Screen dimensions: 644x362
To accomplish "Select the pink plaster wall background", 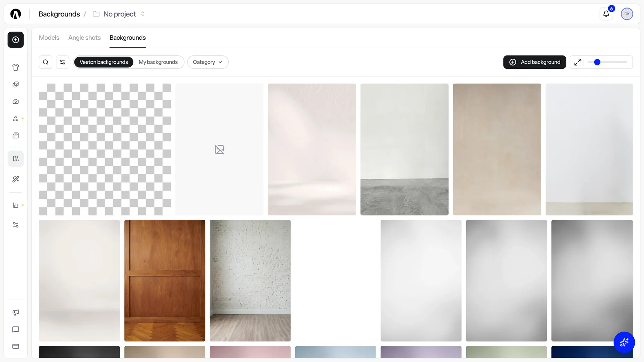I will pos(312,150).
